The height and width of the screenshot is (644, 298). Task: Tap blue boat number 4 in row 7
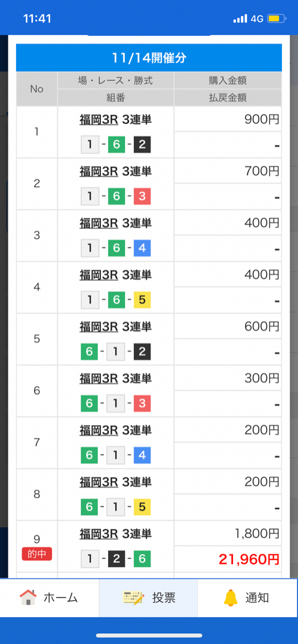[x=142, y=455]
